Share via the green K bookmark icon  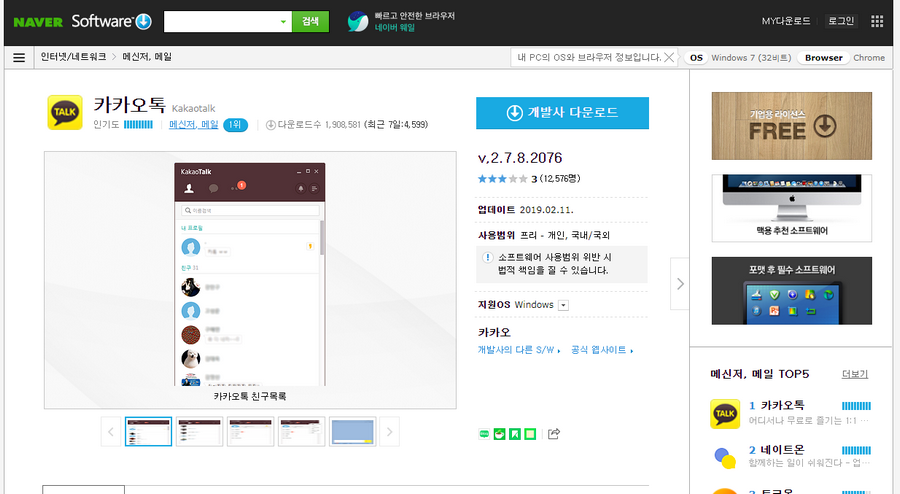[x=515, y=434]
